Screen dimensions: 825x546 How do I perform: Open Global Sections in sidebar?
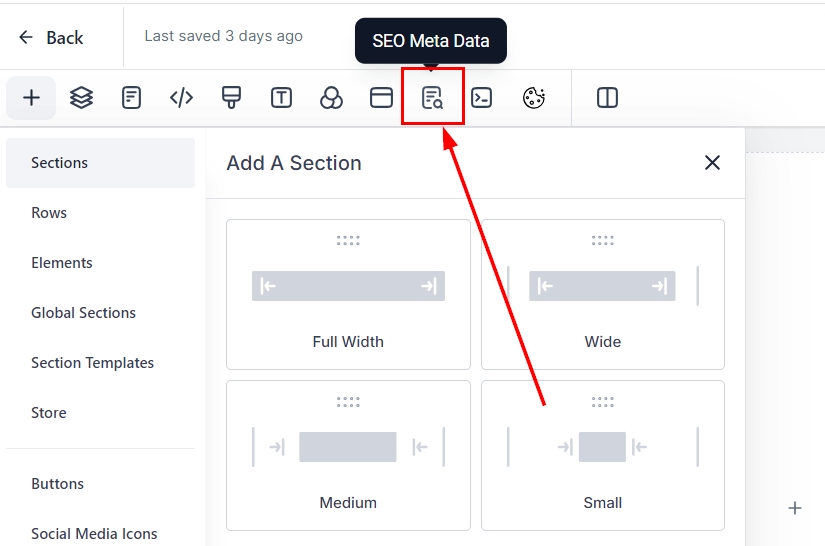[83, 313]
